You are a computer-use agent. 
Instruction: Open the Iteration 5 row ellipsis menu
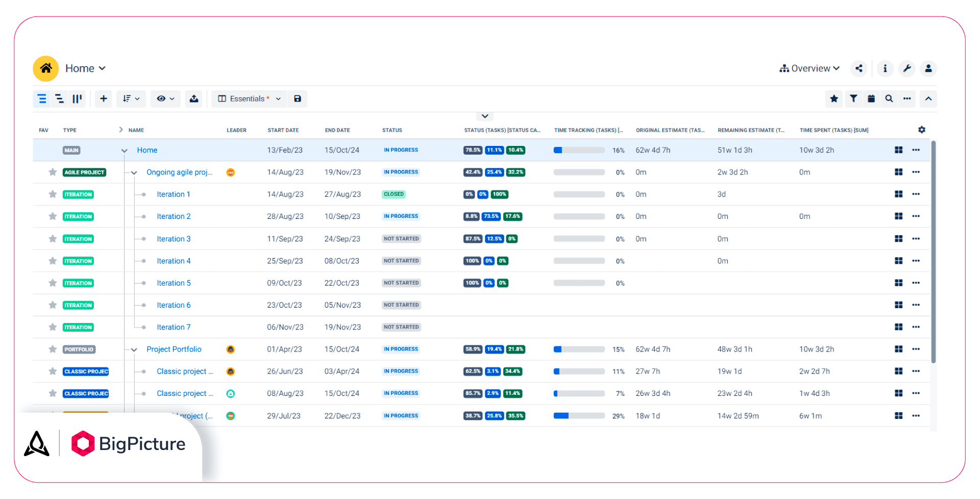point(916,283)
